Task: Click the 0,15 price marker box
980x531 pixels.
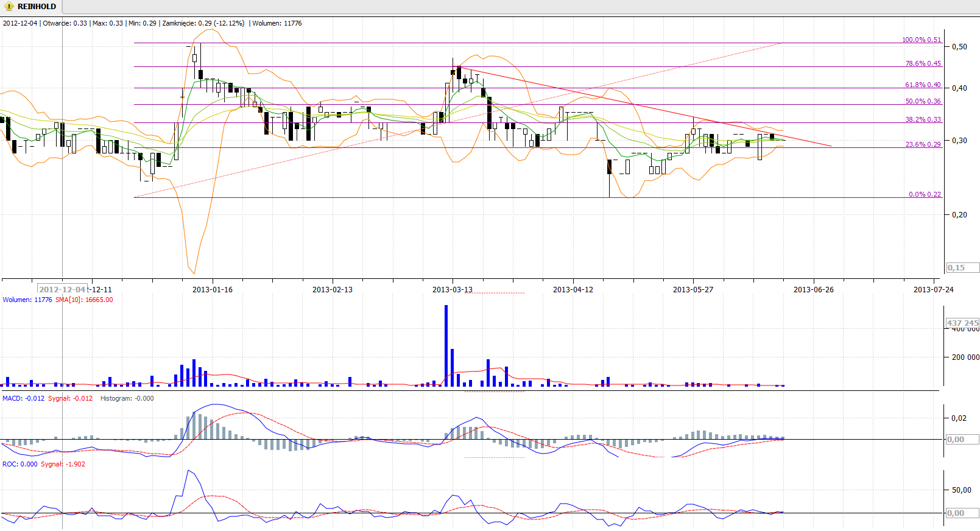Action: [x=963, y=267]
